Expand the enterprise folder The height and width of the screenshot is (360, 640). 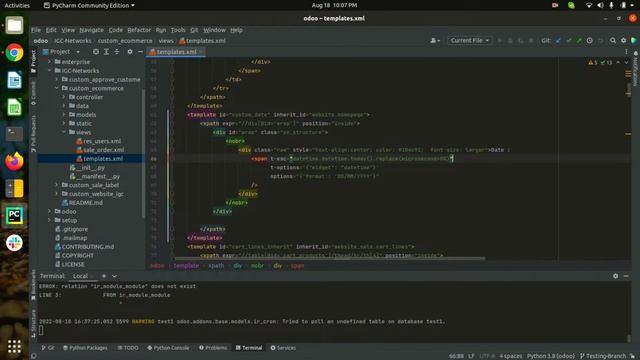point(50,62)
